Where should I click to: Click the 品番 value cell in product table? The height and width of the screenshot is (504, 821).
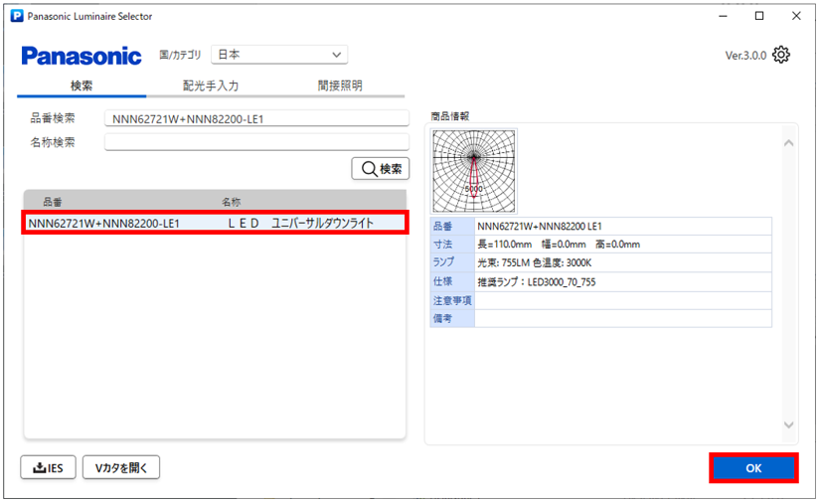pos(622,226)
